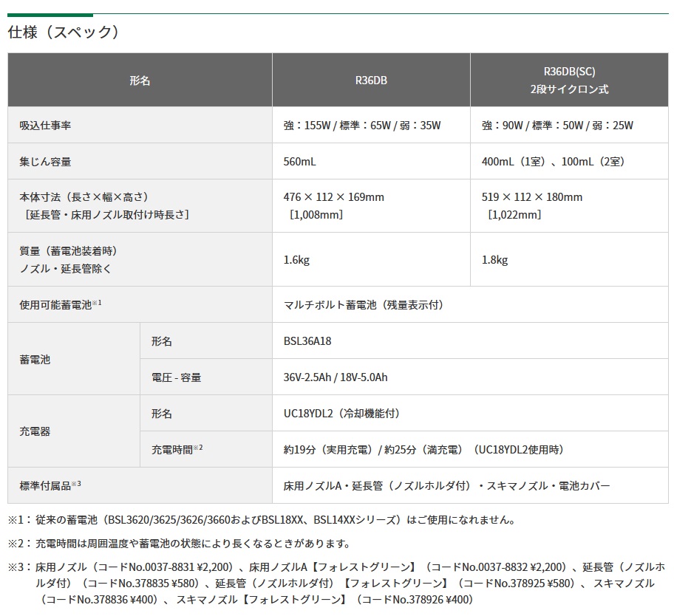674x616 pixels.
Task: Select the 約19分（実用充電）charging time cell
Action: click(x=470, y=449)
